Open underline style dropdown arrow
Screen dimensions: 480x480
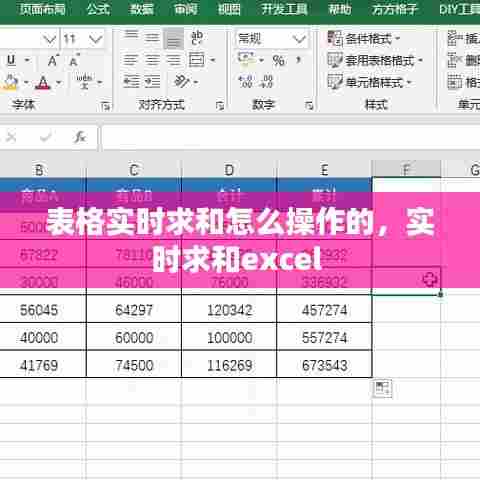(27, 61)
